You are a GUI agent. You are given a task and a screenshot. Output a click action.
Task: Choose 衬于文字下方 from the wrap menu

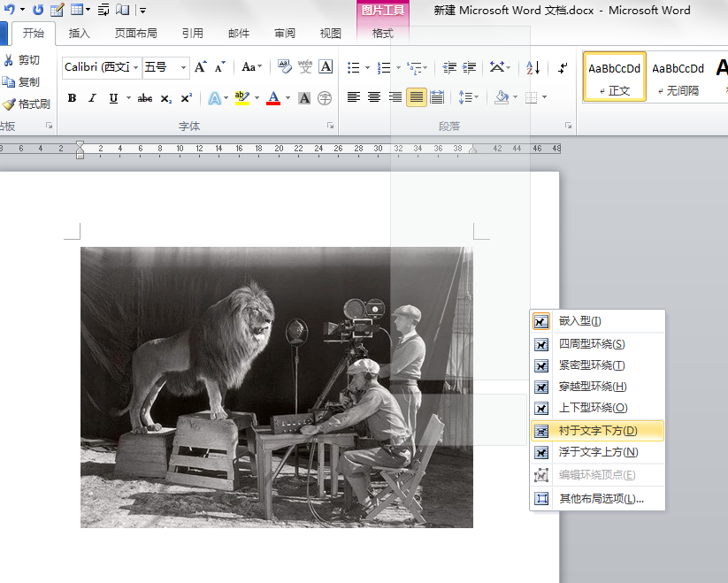coord(598,431)
